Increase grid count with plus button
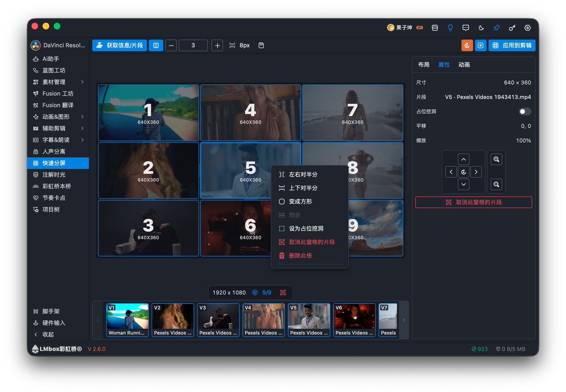This screenshot has height=392, width=566. (x=218, y=45)
